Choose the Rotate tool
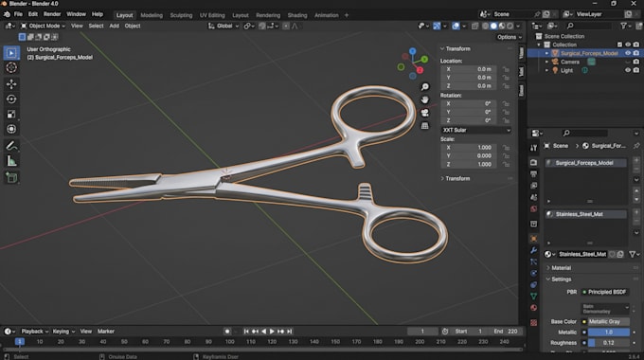The height and width of the screenshot is (360, 644). point(11,99)
